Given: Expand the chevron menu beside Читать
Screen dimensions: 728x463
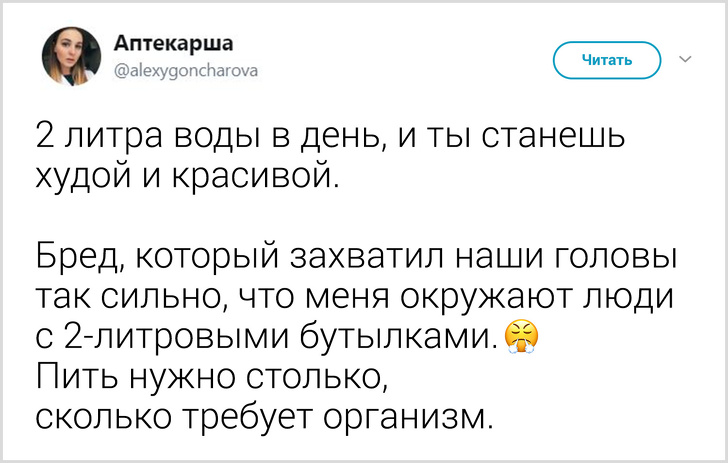Looking at the screenshot, I should [686, 59].
